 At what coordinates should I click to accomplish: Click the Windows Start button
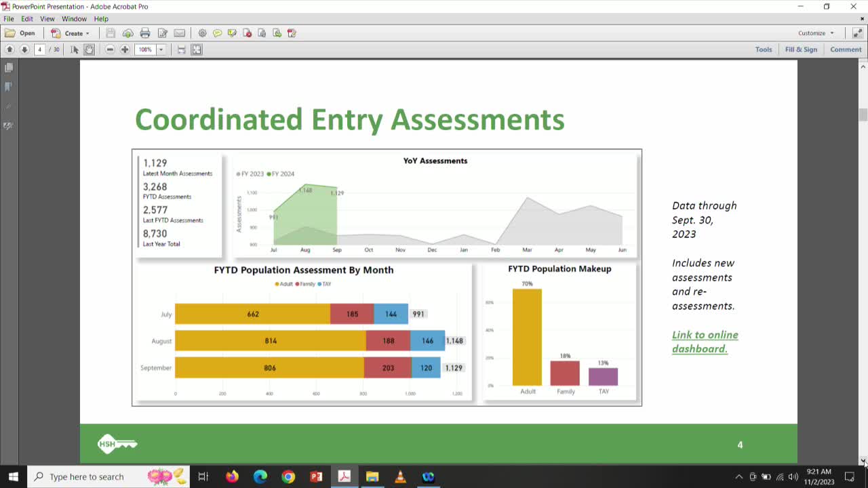[14, 476]
